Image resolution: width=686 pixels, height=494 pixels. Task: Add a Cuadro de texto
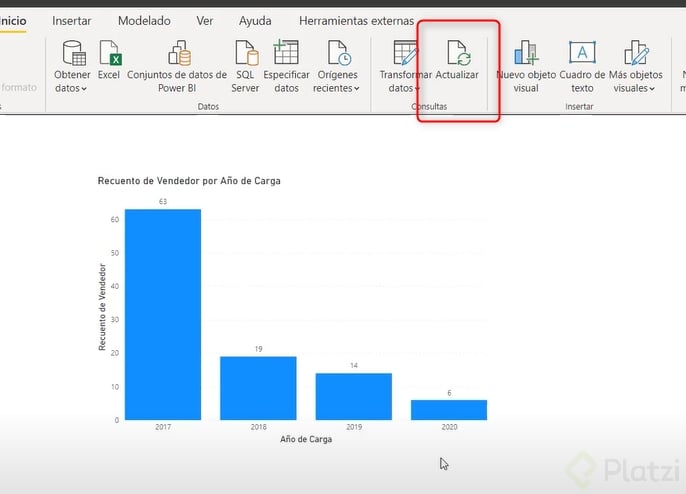[582, 52]
